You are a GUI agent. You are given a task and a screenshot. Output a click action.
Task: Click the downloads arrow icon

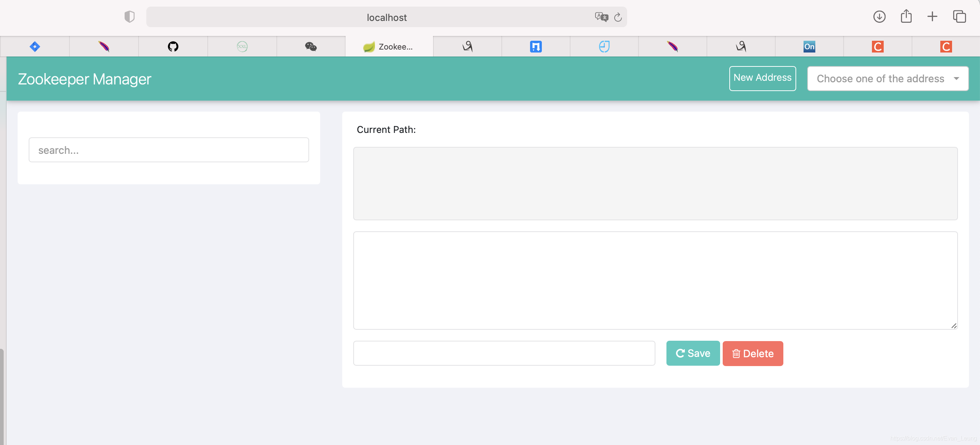coord(879,17)
